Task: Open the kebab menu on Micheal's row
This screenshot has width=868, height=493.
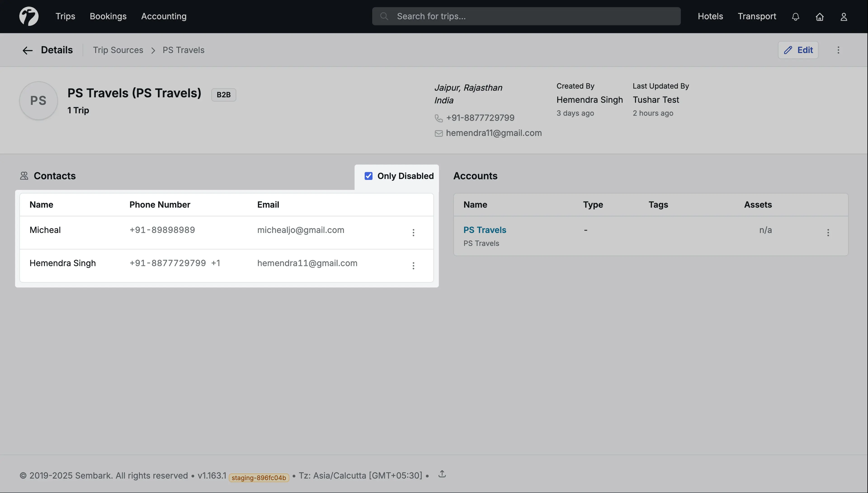Action: coord(413,233)
